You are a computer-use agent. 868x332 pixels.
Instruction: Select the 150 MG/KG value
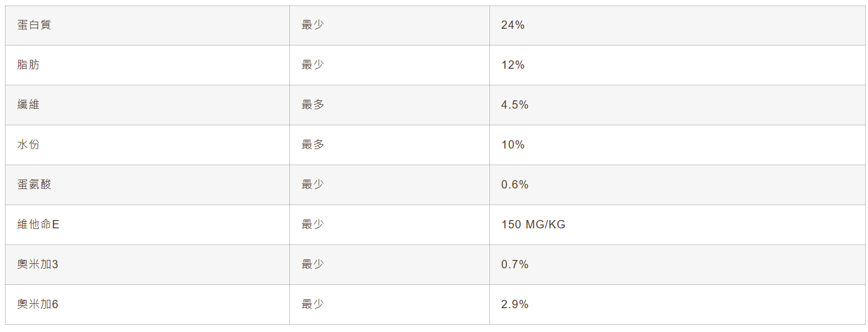pyautogui.click(x=533, y=224)
